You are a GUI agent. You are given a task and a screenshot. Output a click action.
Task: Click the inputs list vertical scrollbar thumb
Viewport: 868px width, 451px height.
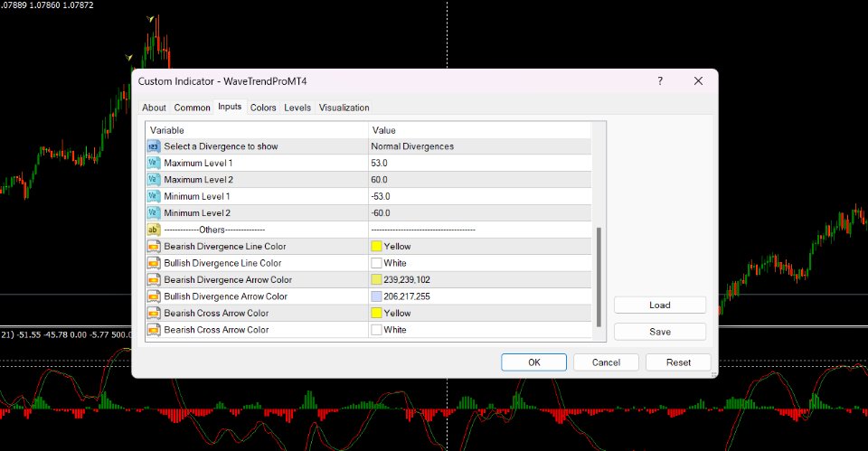[599, 277]
